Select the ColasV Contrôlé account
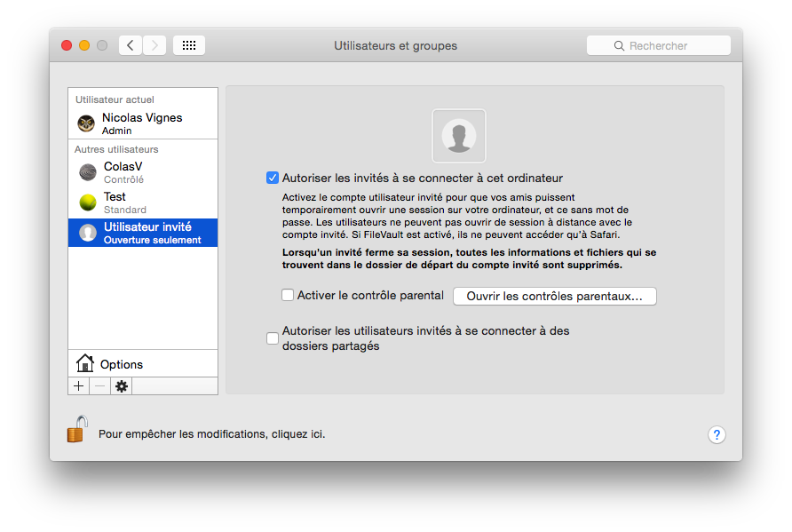792x532 pixels. [143, 172]
